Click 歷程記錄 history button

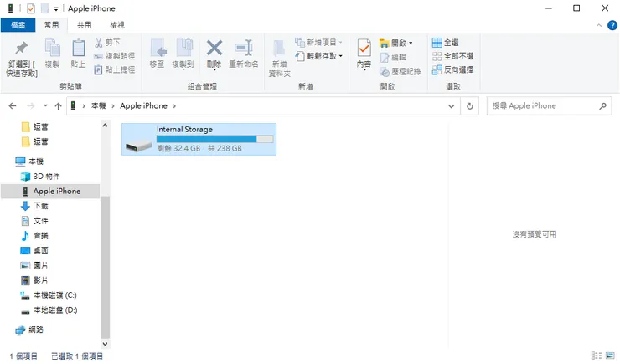[x=400, y=71]
